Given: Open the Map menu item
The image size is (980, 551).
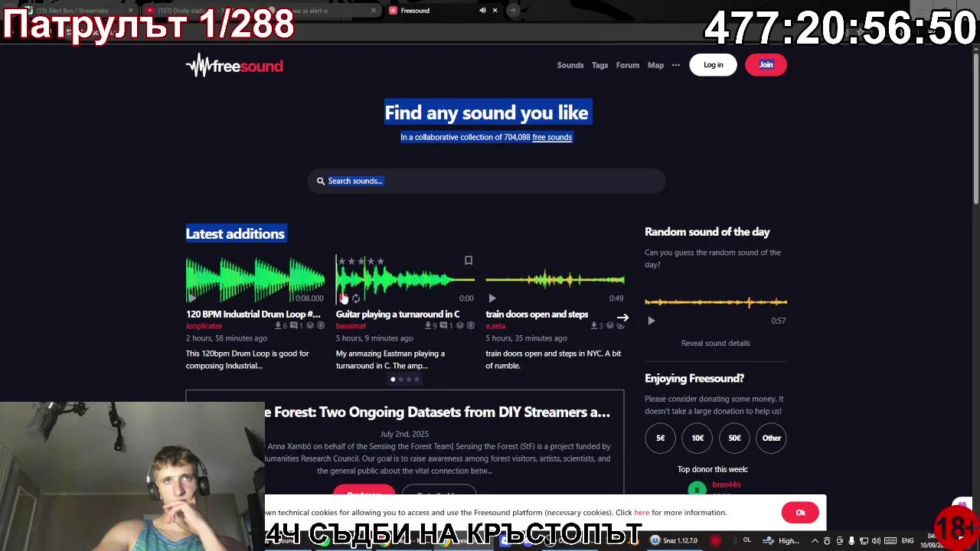Looking at the screenshot, I should [x=655, y=65].
